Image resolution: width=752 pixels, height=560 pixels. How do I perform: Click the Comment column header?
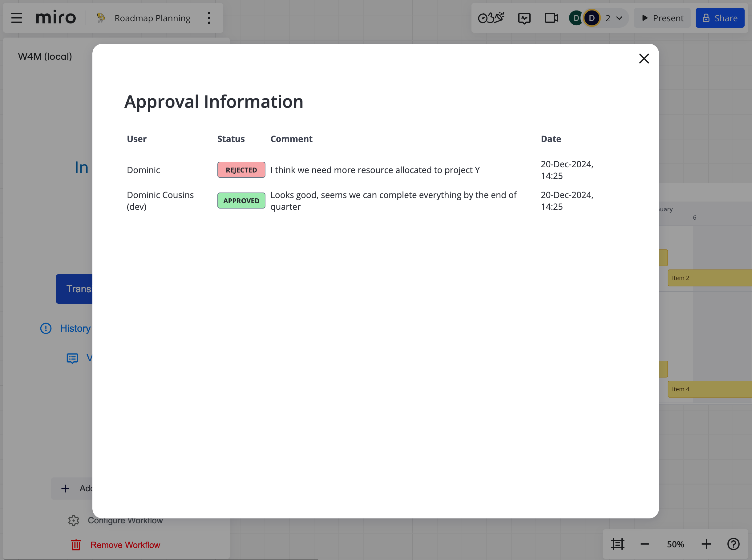291,139
